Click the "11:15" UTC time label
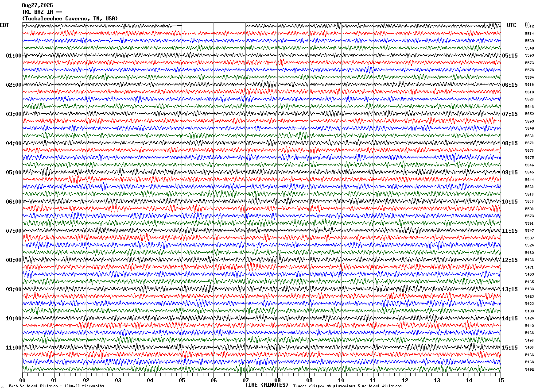Viewport: 536px width, 392px height. click(510, 231)
